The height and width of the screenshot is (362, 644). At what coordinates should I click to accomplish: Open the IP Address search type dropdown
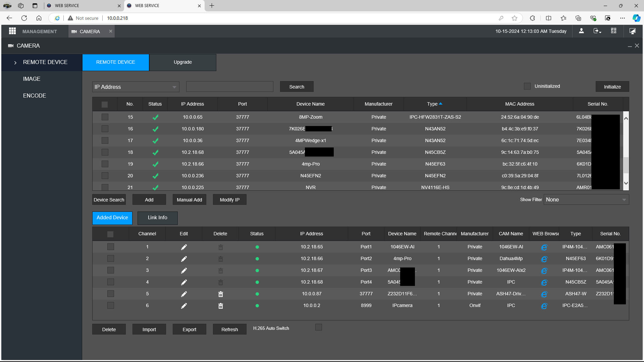click(136, 87)
